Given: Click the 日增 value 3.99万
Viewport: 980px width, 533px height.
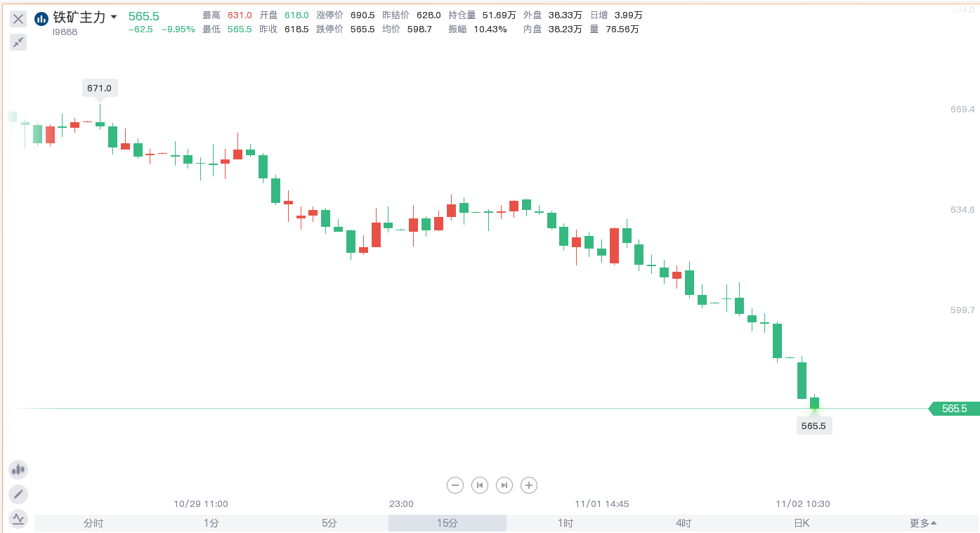Looking at the screenshot, I should click(628, 15).
